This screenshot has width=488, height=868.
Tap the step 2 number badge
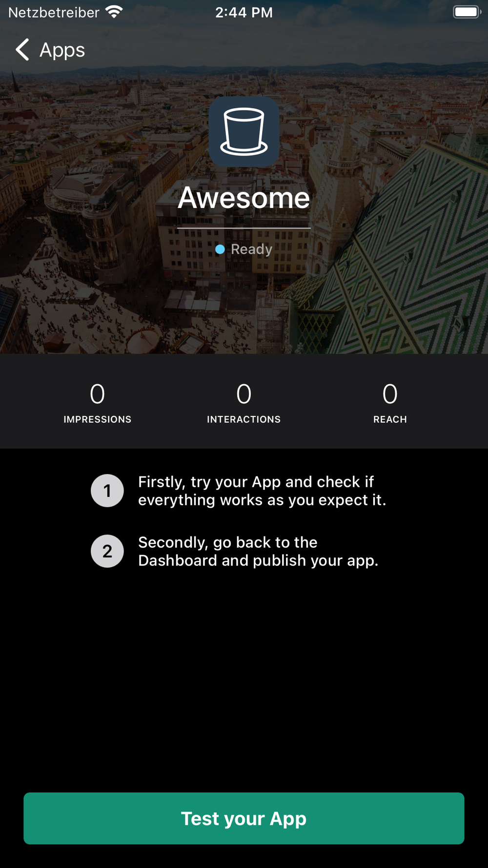(x=107, y=551)
